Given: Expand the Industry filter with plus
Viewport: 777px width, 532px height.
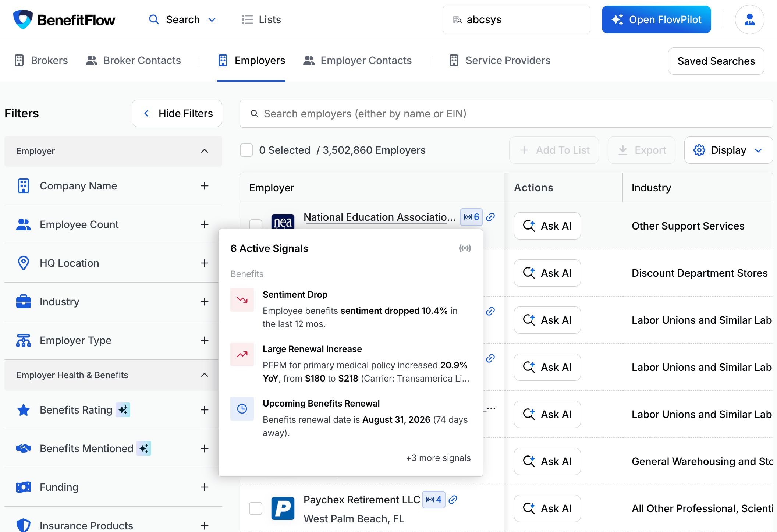Looking at the screenshot, I should (x=205, y=302).
